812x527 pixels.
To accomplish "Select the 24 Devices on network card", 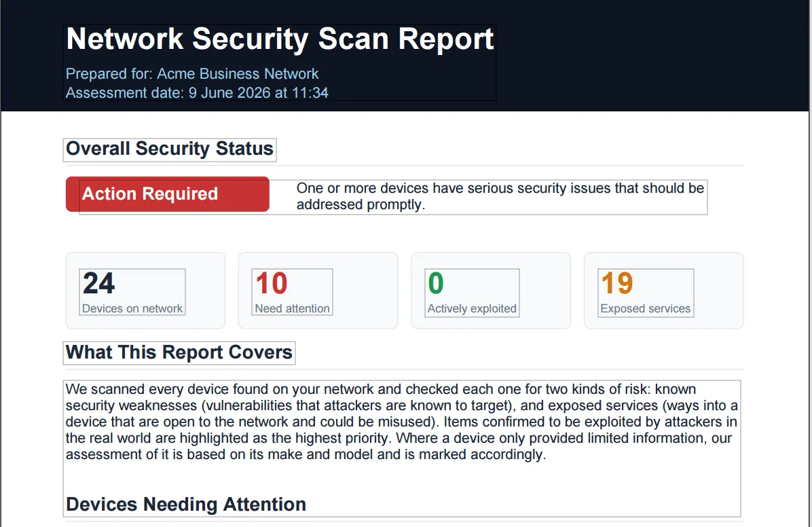I will tap(145, 290).
